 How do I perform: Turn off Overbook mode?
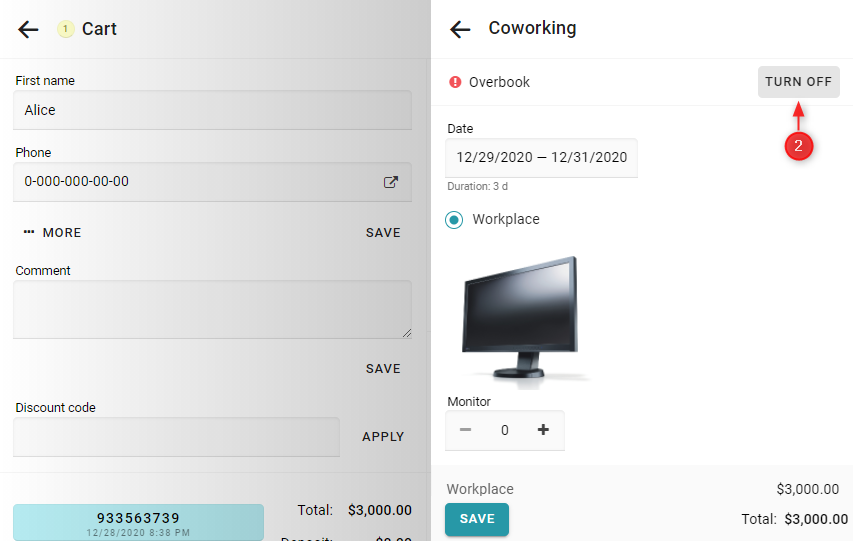click(x=798, y=82)
